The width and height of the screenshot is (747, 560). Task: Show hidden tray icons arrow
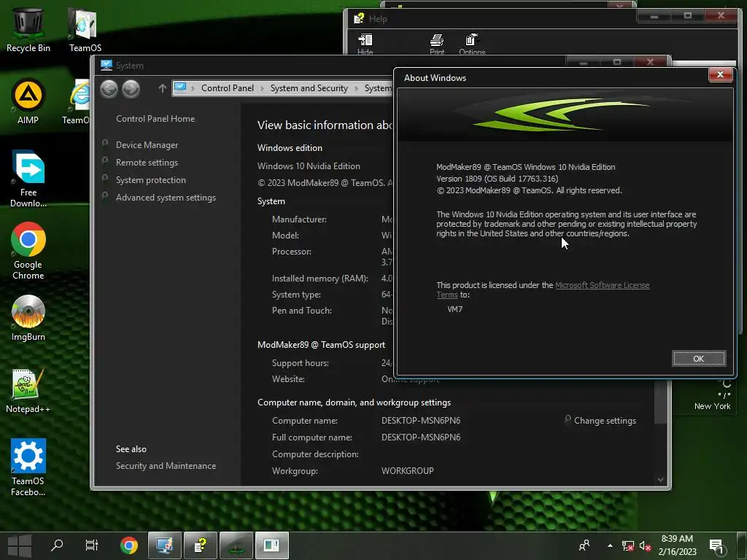(611, 545)
